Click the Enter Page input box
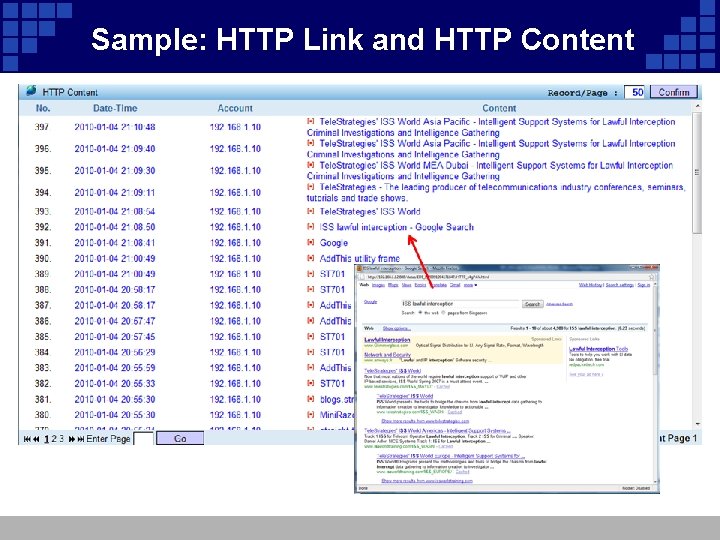The width and height of the screenshot is (720, 540). (x=143, y=439)
